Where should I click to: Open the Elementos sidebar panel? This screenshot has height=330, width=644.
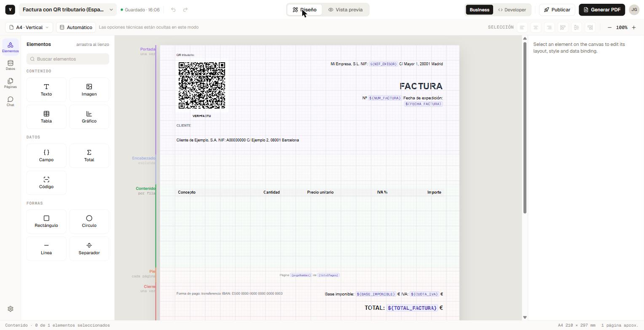pyautogui.click(x=10, y=47)
